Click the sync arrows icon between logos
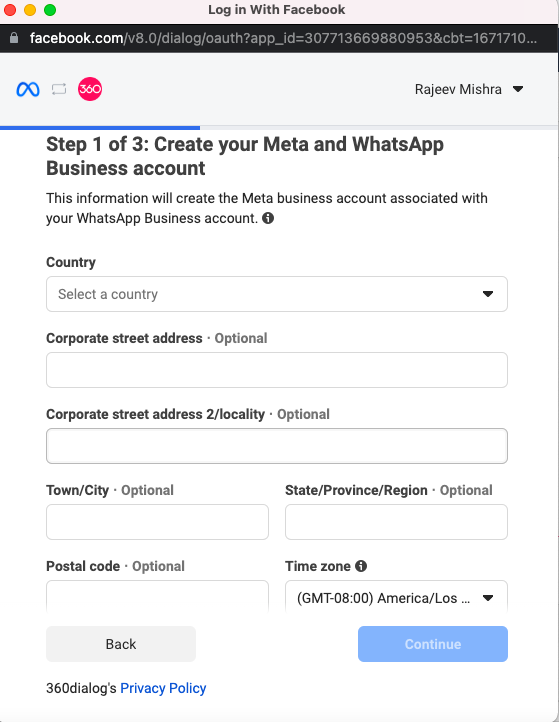 click(x=59, y=89)
